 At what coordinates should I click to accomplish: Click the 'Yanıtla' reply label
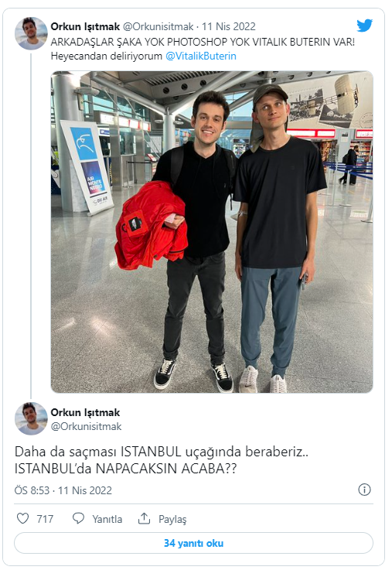point(107,519)
